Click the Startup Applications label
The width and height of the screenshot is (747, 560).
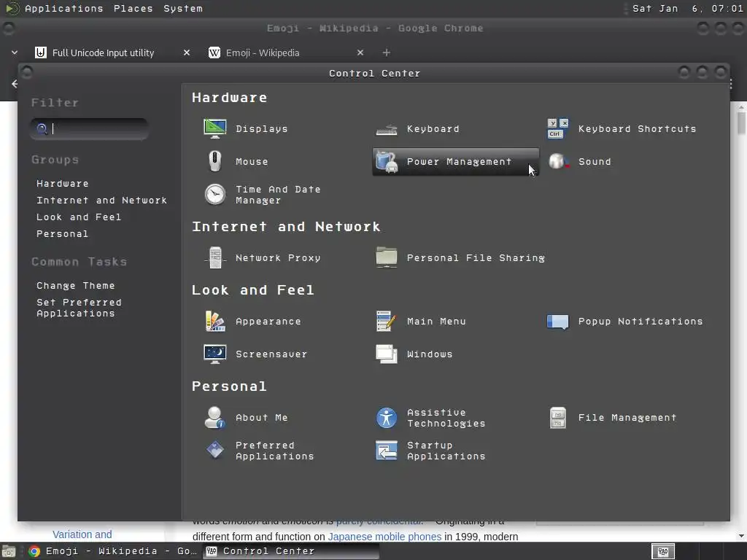tap(446, 451)
